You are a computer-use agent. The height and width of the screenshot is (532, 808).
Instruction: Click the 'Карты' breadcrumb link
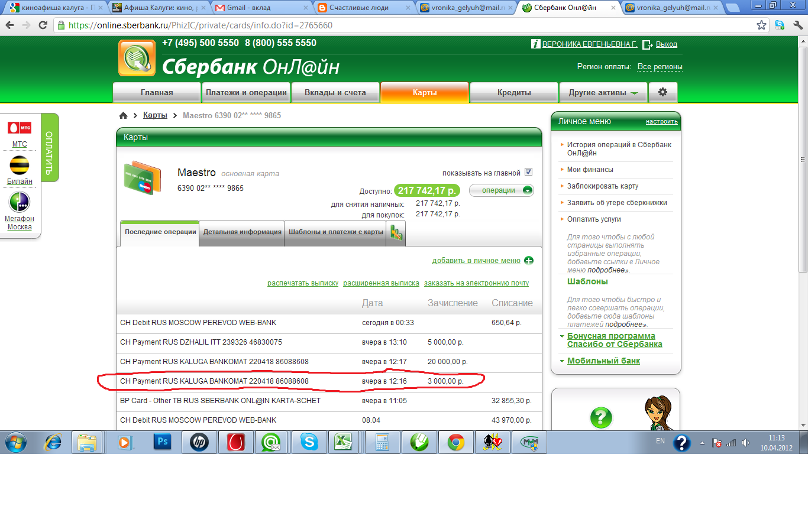[x=155, y=115]
